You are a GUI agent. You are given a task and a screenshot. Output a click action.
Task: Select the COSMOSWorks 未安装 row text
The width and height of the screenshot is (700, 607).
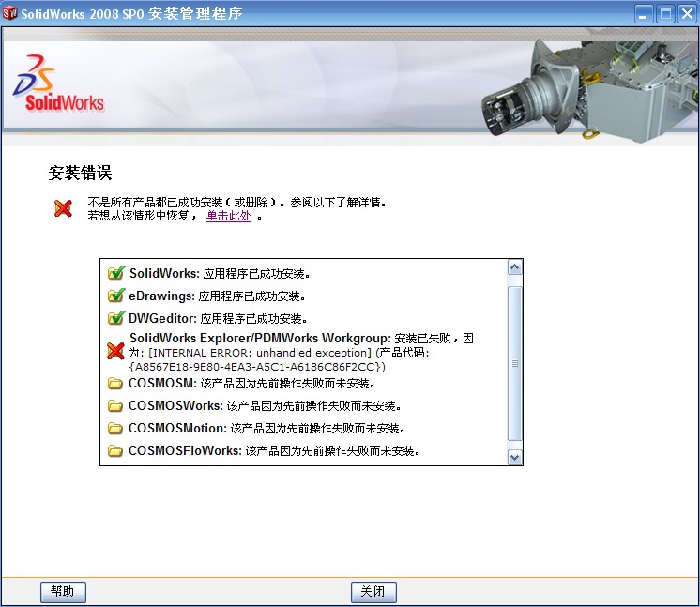coord(265,405)
